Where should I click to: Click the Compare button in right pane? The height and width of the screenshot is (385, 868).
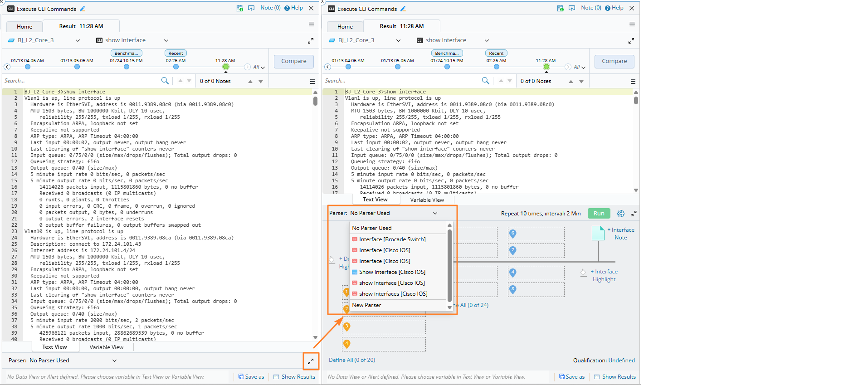614,61
